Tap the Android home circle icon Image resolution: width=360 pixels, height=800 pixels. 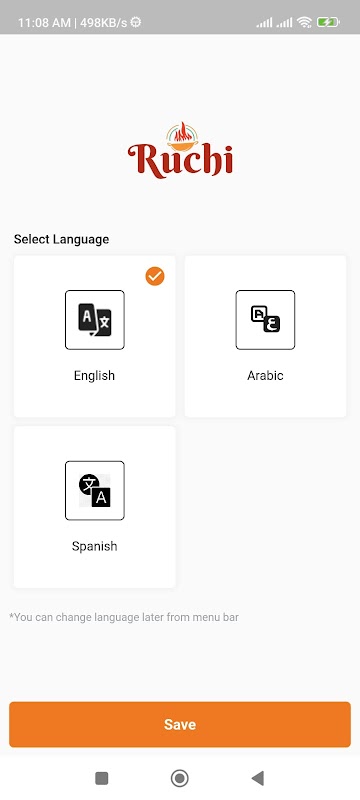click(179, 778)
